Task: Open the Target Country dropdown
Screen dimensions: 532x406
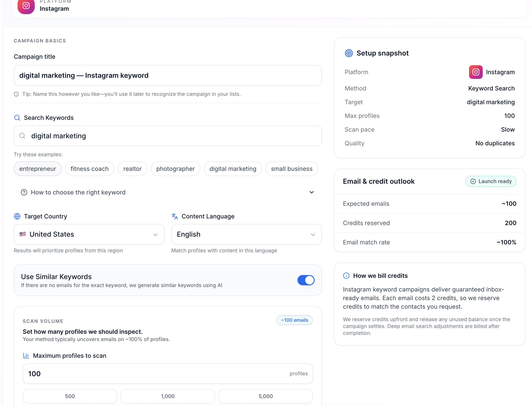Action: [89, 234]
